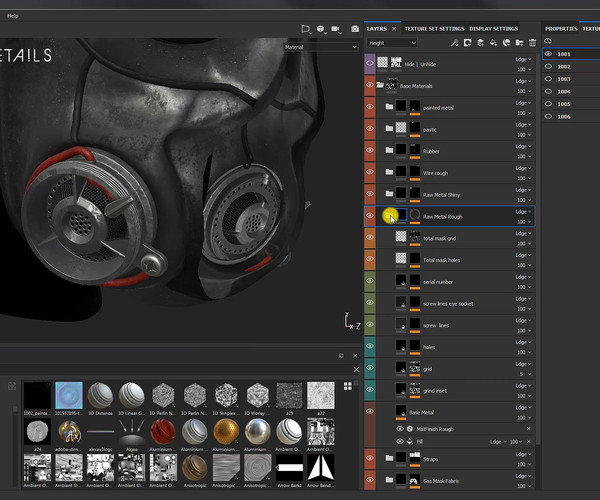Close the Layers tab
The image size is (600, 500).
tap(394, 29)
